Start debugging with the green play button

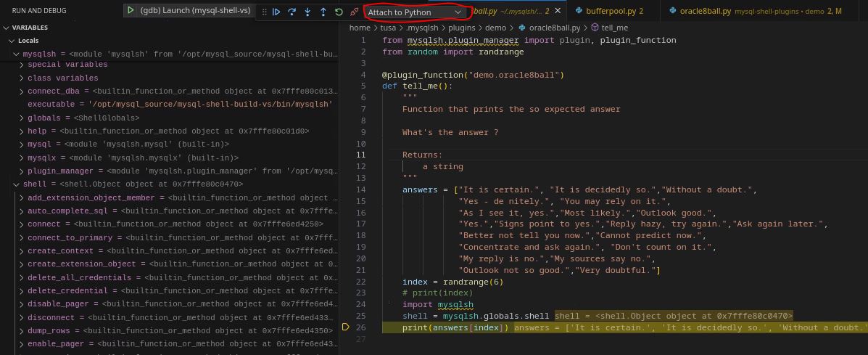click(x=131, y=11)
